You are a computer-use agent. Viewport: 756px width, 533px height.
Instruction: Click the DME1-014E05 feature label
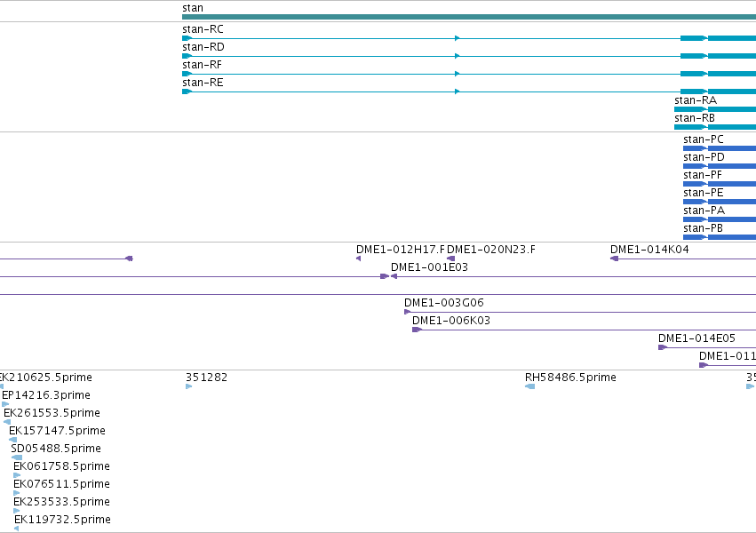pos(696,338)
